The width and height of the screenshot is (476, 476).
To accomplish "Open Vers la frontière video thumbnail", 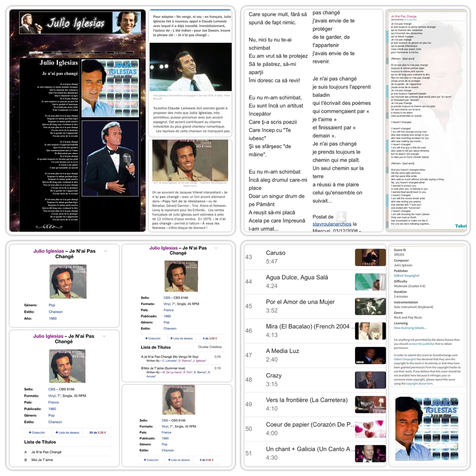I will 370,405.
